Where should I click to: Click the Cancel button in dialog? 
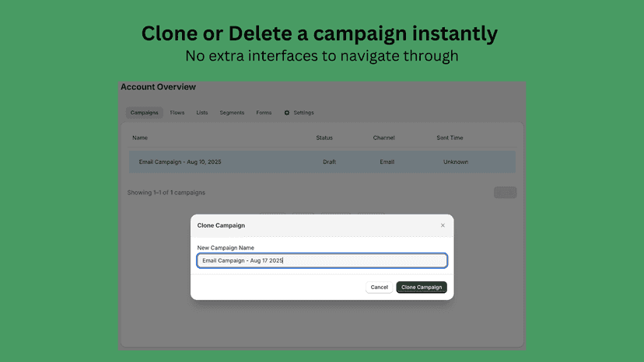pyautogui.click(x=379, y=287)
